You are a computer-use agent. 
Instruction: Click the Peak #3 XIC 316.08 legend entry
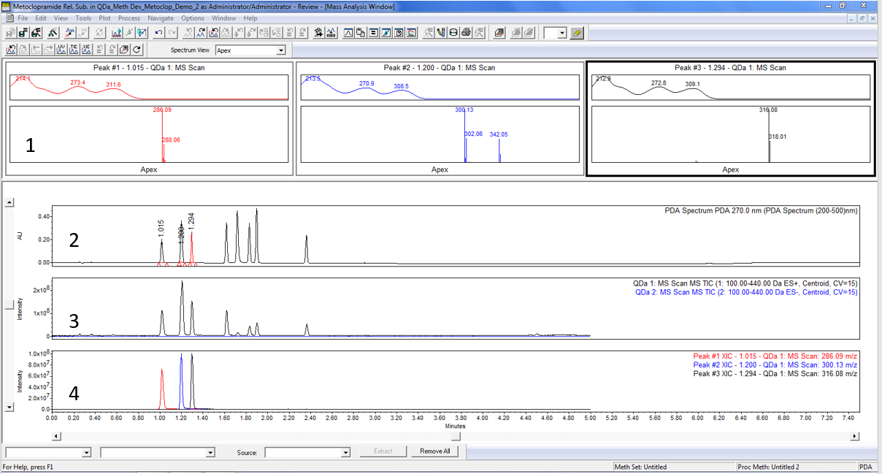point(775,373)
